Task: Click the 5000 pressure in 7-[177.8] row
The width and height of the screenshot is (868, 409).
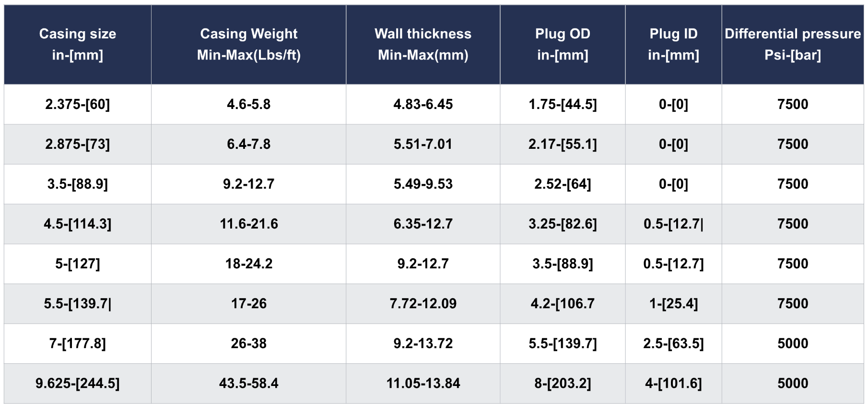Action: [x=793, y=343]
